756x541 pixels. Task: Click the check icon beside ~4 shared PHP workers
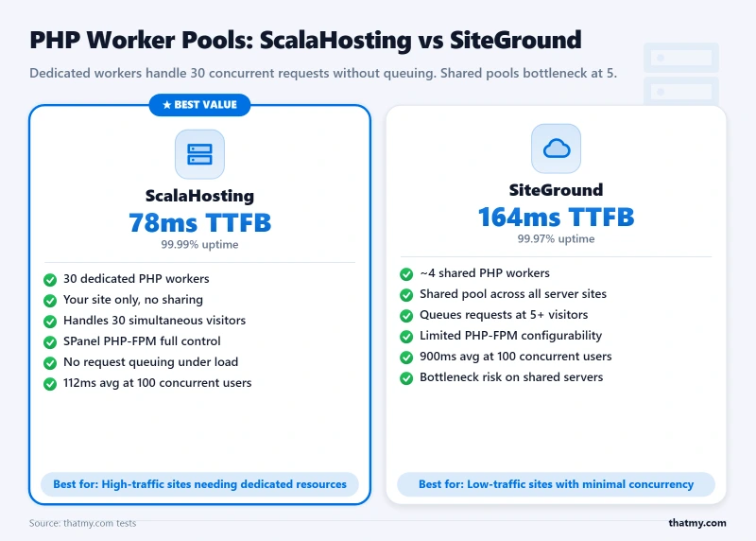tap(406, 273)
